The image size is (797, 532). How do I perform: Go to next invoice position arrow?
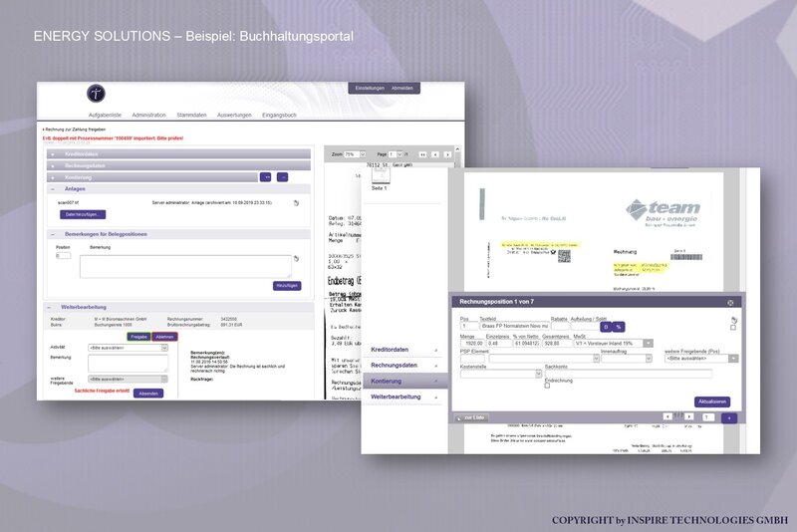(688, 416)
